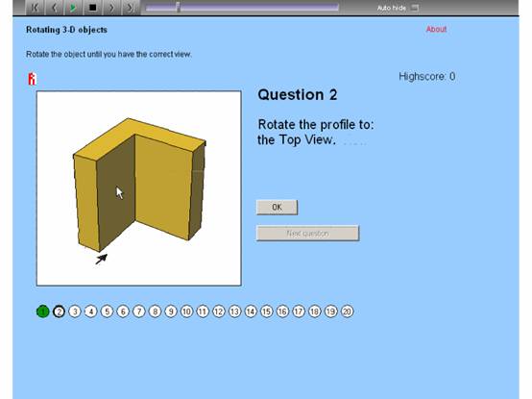Select question circle number 15

(x=267, y=312)
